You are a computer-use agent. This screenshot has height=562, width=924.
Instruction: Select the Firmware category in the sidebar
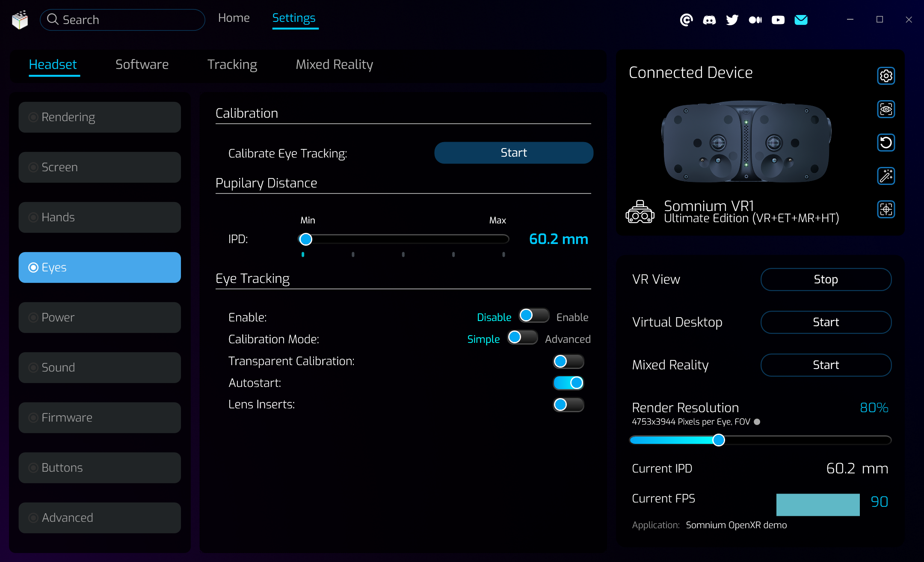[100, 418]
